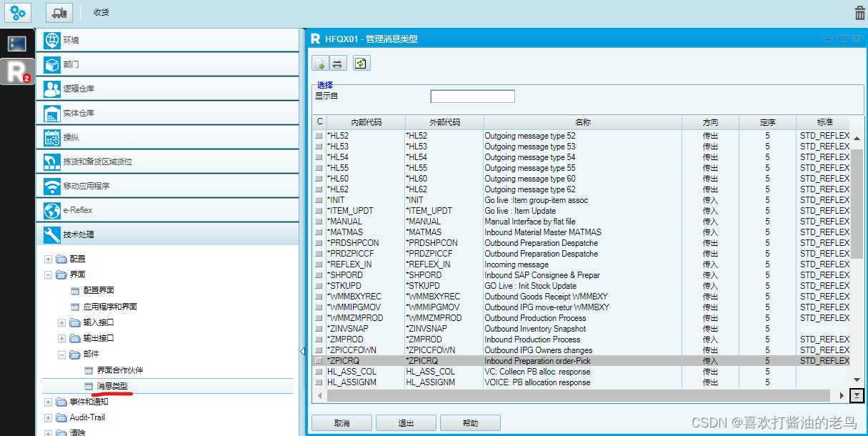Click the 部门 cube icon
This screenshot has height=436, width=868.
click(53, 64)
